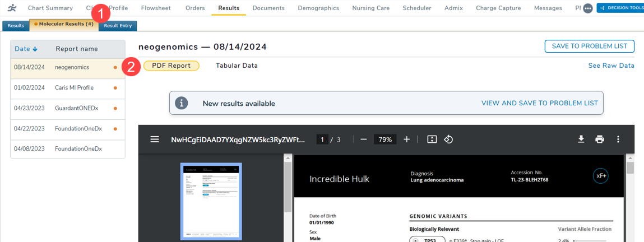
Task: Download the PDF report
Action: click(581, 139)
